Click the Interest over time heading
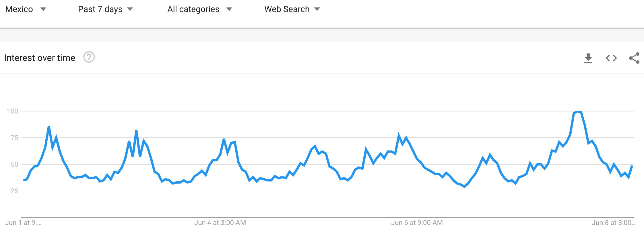 [x=40, y=58]
